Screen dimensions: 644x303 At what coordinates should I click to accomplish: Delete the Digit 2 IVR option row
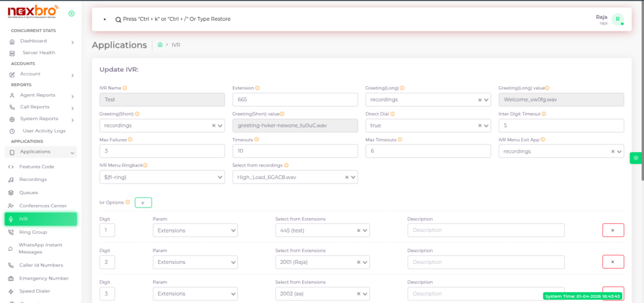click(x=613, y=262)
